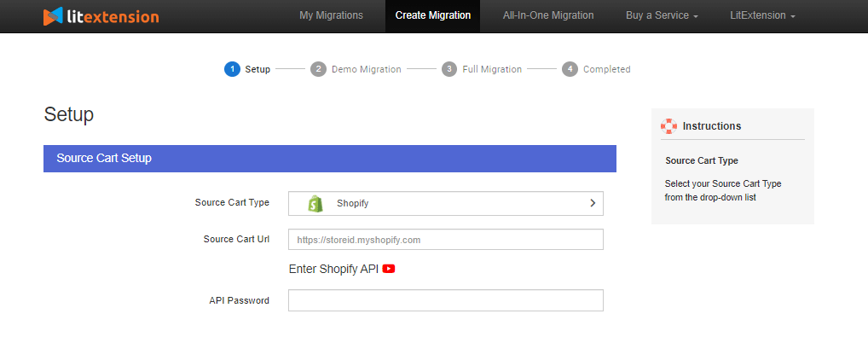This screenshot has height=337, width=868.
Task: Click the lifebuoy icon next to Instructions
Action: 668,126
